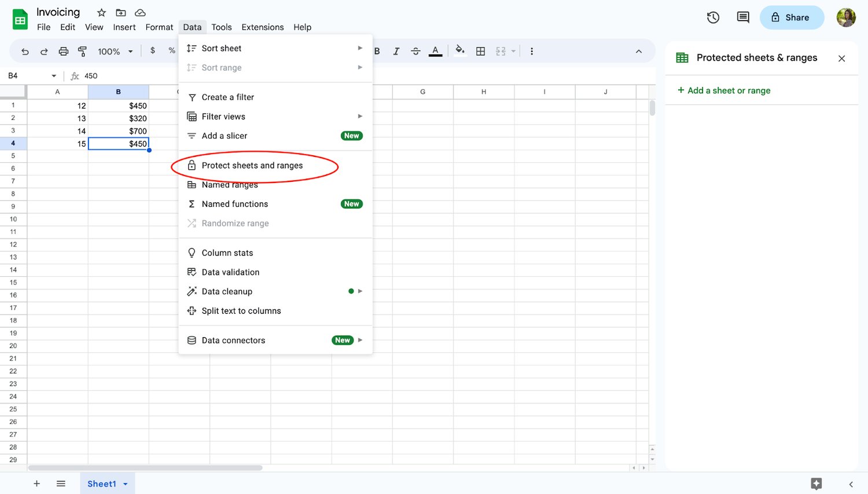The width and height of the screenshot is (868, 494).
Task: Toggle strikethrough formatting
Action: coord(415,51)
